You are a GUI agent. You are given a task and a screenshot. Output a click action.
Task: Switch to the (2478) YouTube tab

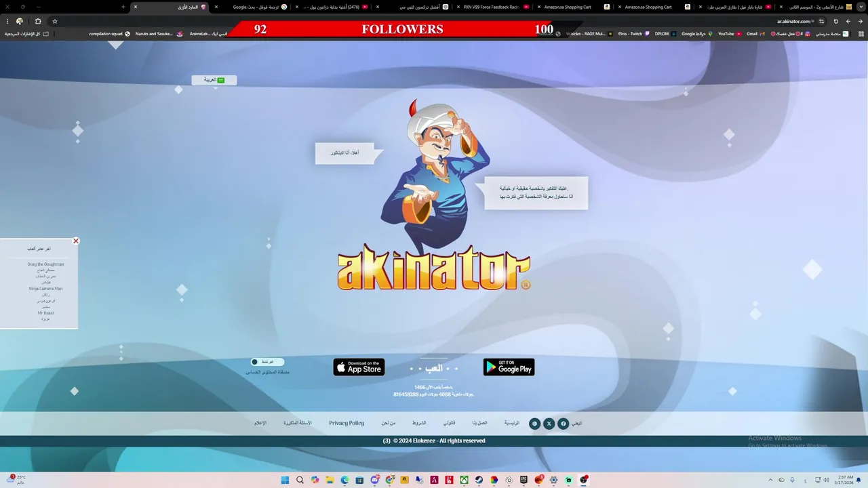[x=332, y=7]
